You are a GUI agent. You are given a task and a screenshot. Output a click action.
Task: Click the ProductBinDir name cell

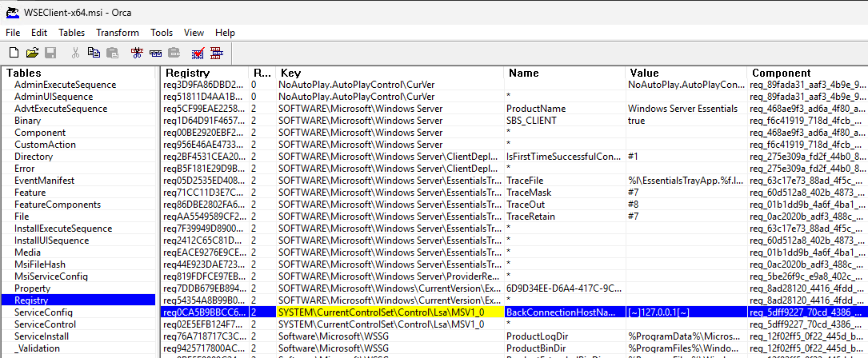tap(565, 348)
